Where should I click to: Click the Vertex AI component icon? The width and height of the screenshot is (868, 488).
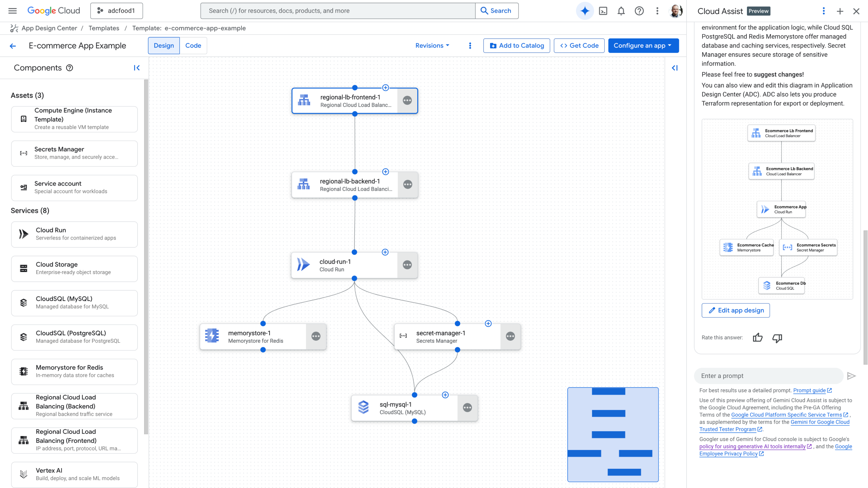(x=23, y=474)
